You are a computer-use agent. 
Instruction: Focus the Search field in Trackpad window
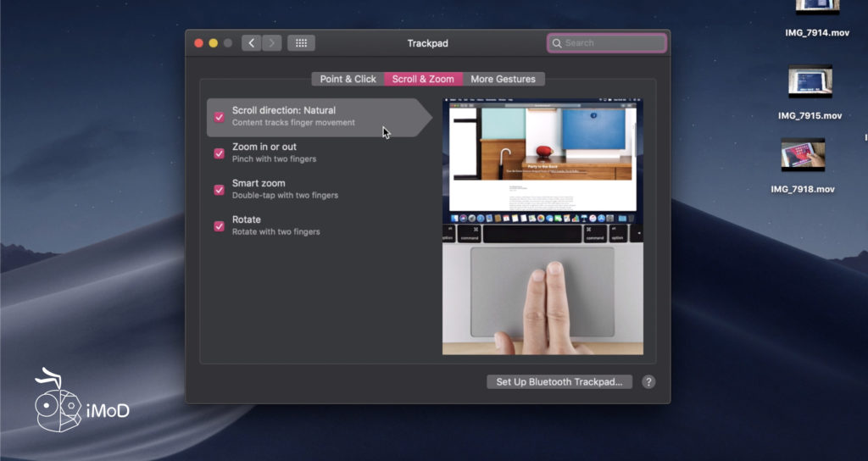pyautogui.click(x=607, y=43)
